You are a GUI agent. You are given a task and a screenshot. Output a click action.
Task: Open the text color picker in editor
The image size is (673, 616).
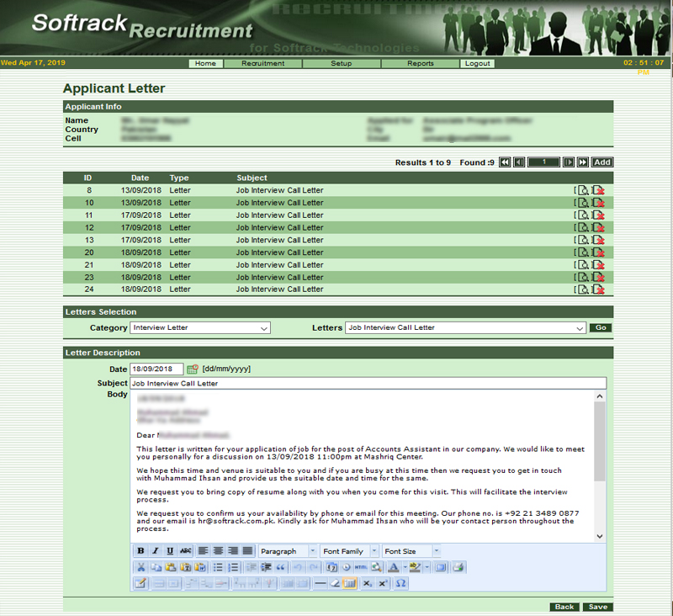(394, 567)
